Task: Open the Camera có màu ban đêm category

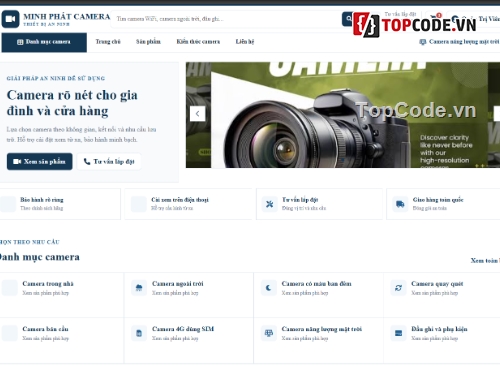Action: 318,295
